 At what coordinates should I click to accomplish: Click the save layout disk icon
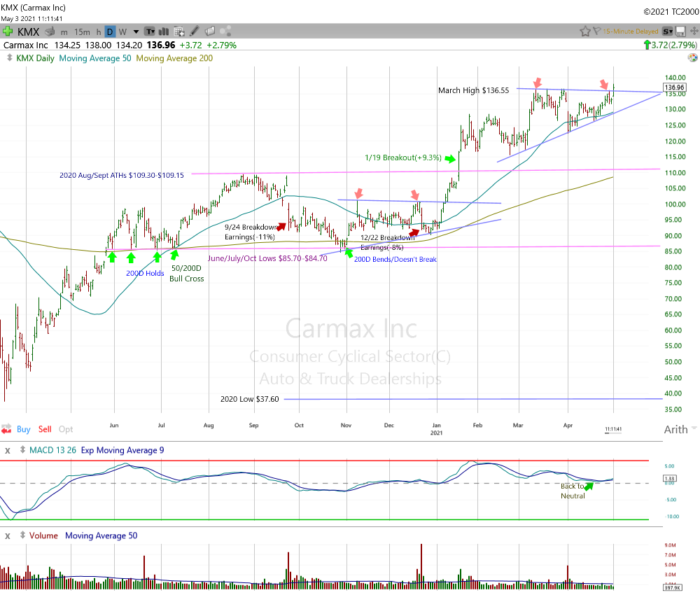(x=680, y=31)
